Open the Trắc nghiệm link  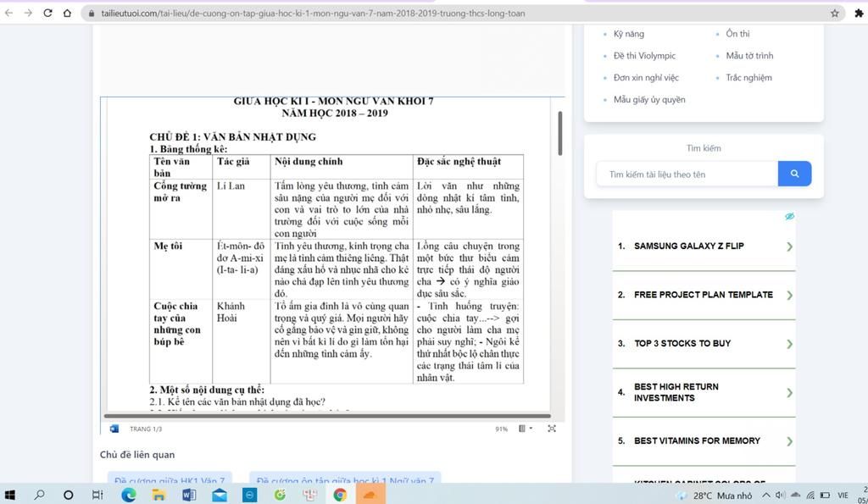point(748,78)
